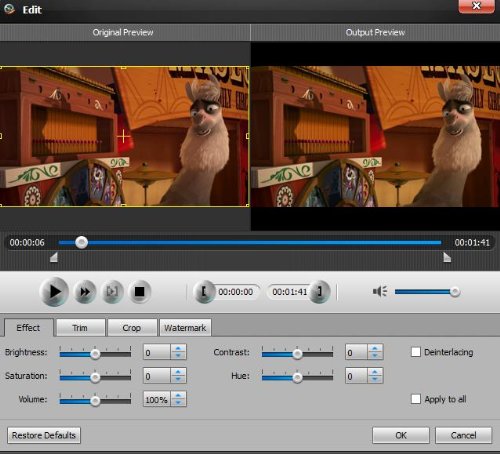Click the left trim marker under timeline
The image size is (500, 454).
pyautogui.click(x=54, y=257)
